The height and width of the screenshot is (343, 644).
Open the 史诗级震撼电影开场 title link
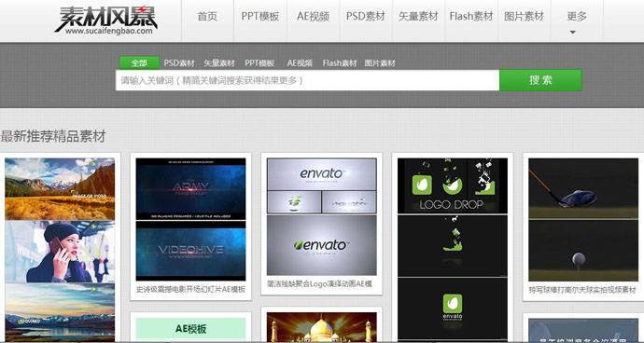[x=190, y=289]
